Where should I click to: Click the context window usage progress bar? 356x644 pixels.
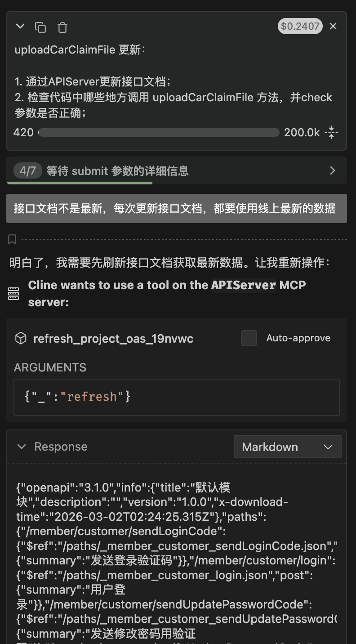(159, 132)
